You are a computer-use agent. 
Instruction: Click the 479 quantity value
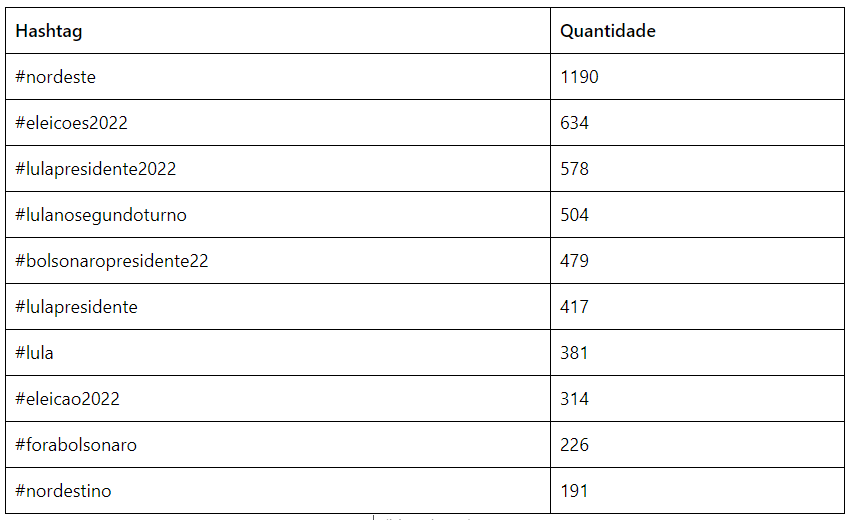click(x=575, y=261)
